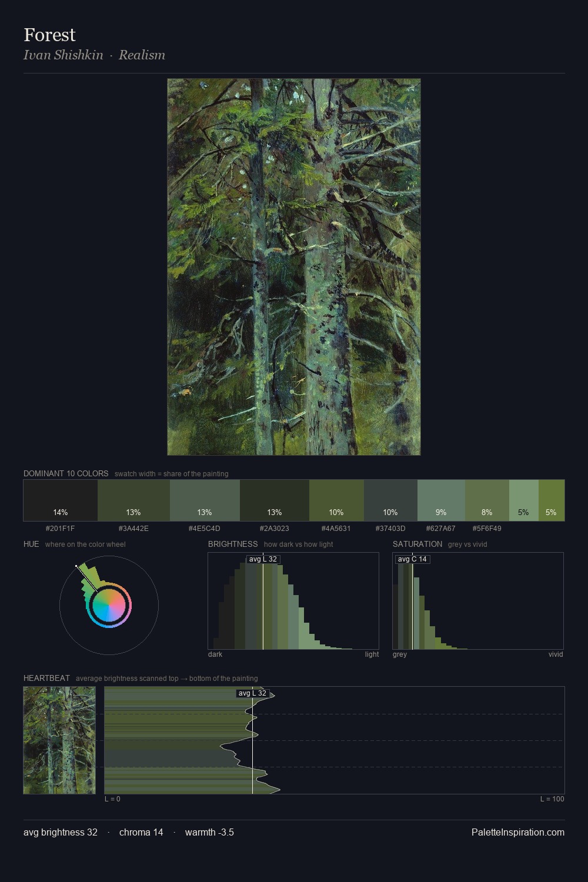Click the 'vivid' saturation axis label
Viewport: 588px width, 882px height.
point(556,654)
